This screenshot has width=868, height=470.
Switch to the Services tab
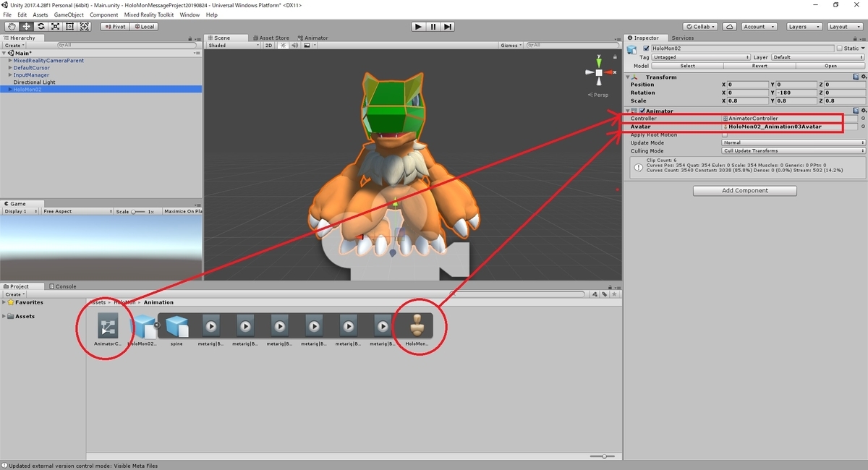(x=682, y=38)
